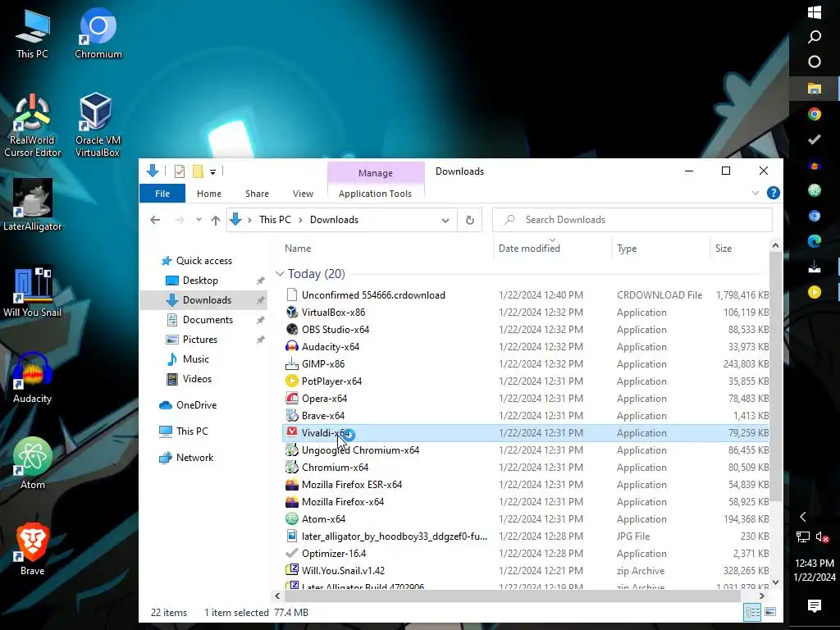Go up one folder level arrow
The image size is (840, 630).
(216, 220)
